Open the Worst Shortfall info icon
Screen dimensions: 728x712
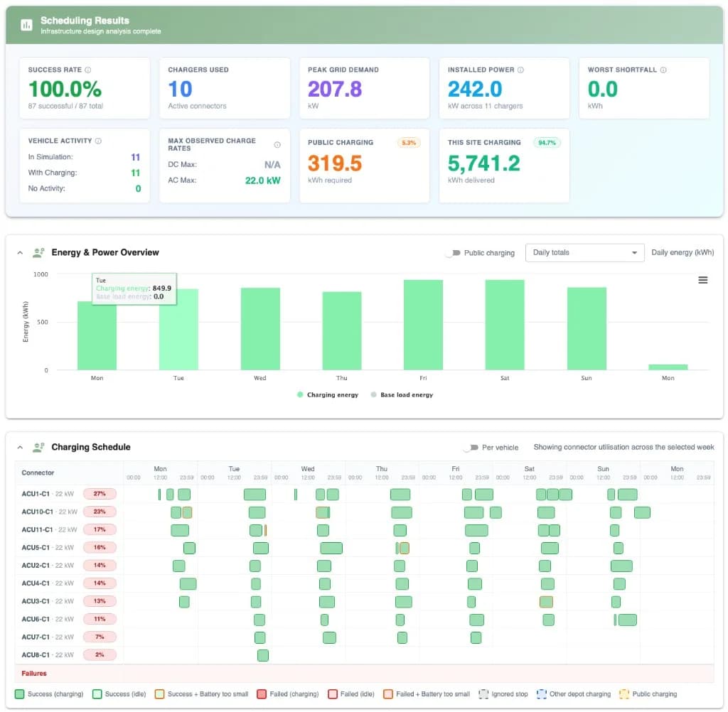coord(663,70)
